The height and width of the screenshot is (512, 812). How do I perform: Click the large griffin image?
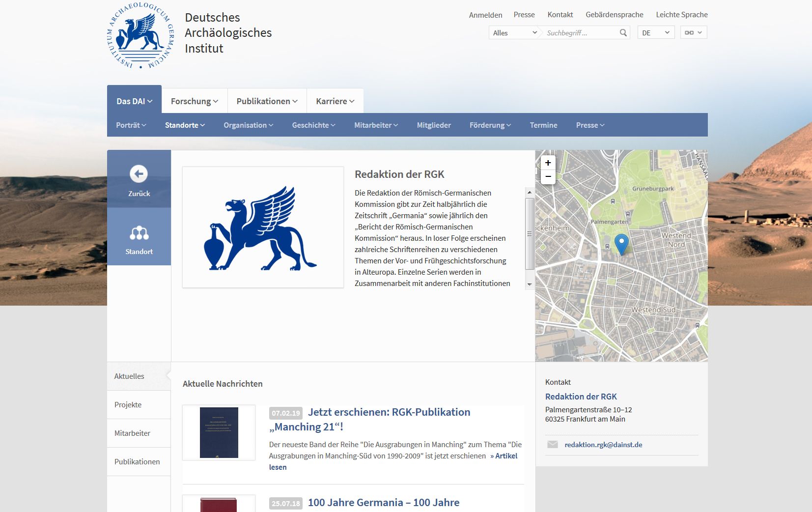[x=263, y=227]
